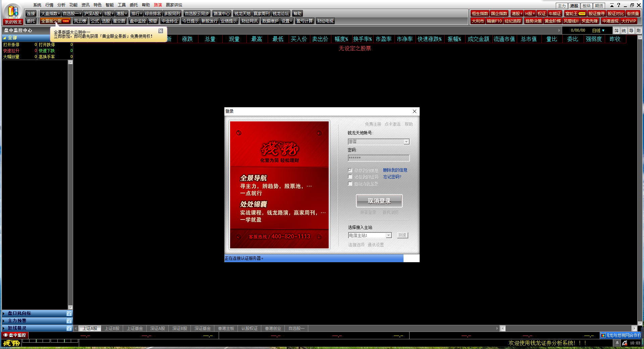This screenshot has width=644, height=349.
Task: Select 上证A股 bottom tab
Action: [x=90, y=329]
